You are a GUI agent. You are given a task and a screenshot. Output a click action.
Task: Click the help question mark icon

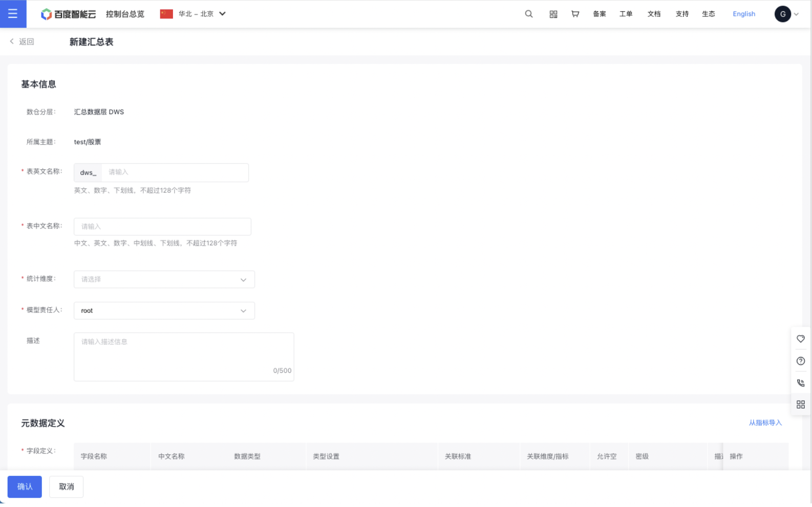tap(801, 361)
